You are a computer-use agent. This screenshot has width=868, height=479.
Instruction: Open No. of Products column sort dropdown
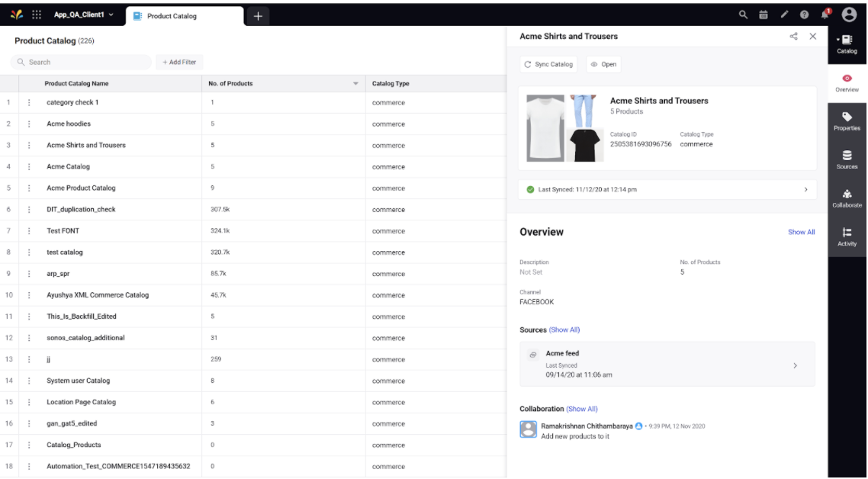point(355,84)
